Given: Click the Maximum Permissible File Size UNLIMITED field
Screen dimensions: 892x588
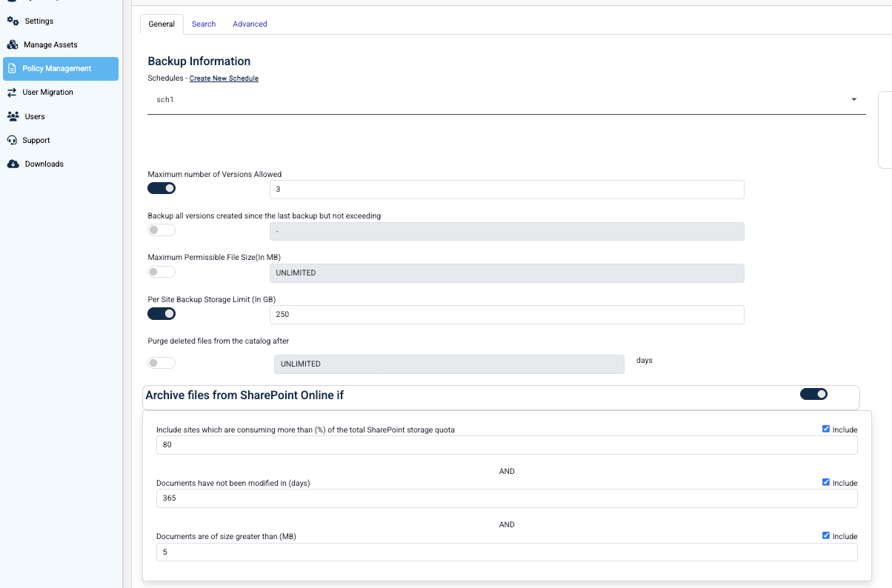Looking at the screenshot, I should [x=507, y=273].
